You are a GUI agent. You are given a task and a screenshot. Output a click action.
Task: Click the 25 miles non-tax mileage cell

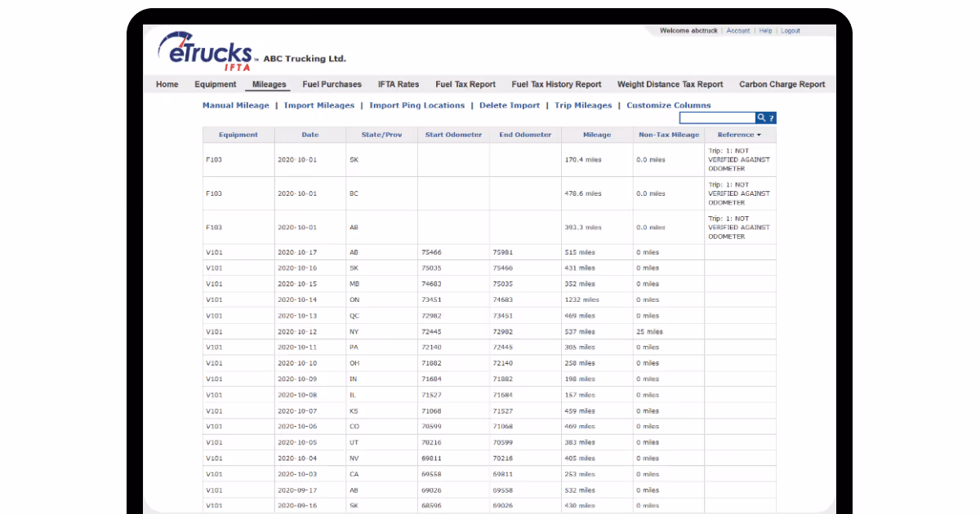669,332
